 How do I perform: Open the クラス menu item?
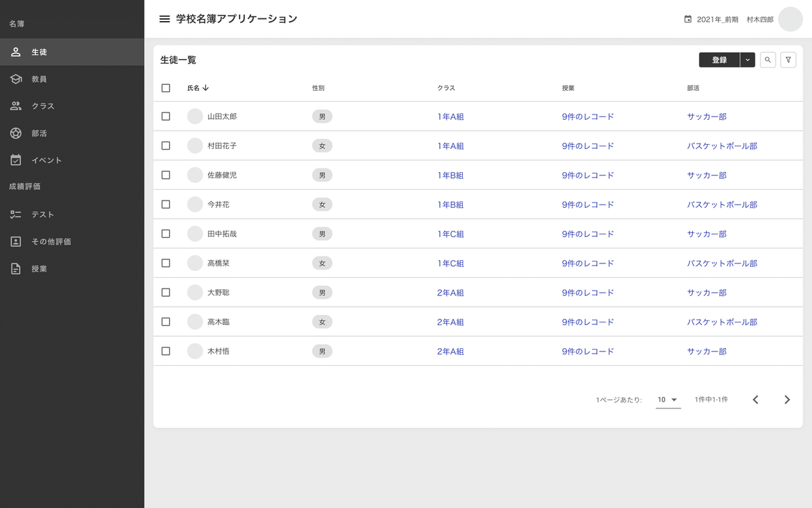click(x=72, y=106)
